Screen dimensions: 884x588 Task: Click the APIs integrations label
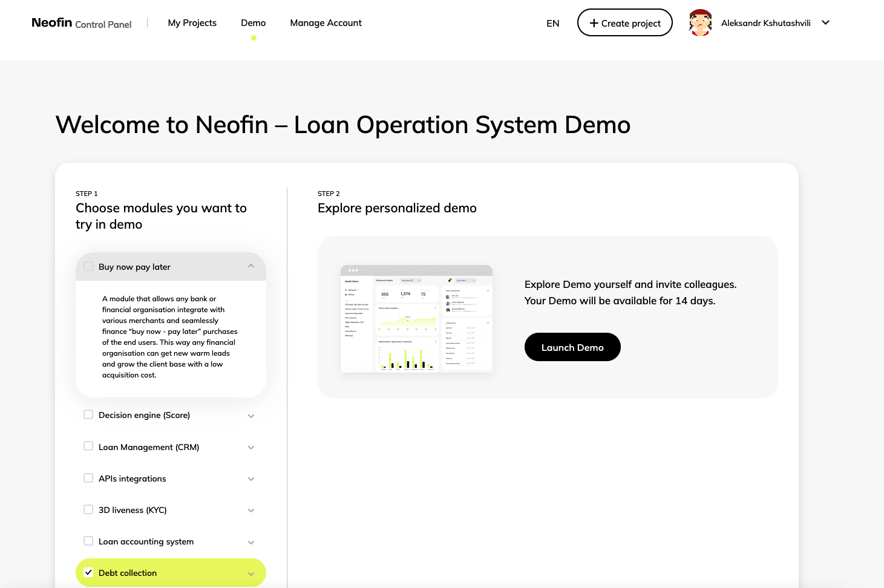coord(132,479)
